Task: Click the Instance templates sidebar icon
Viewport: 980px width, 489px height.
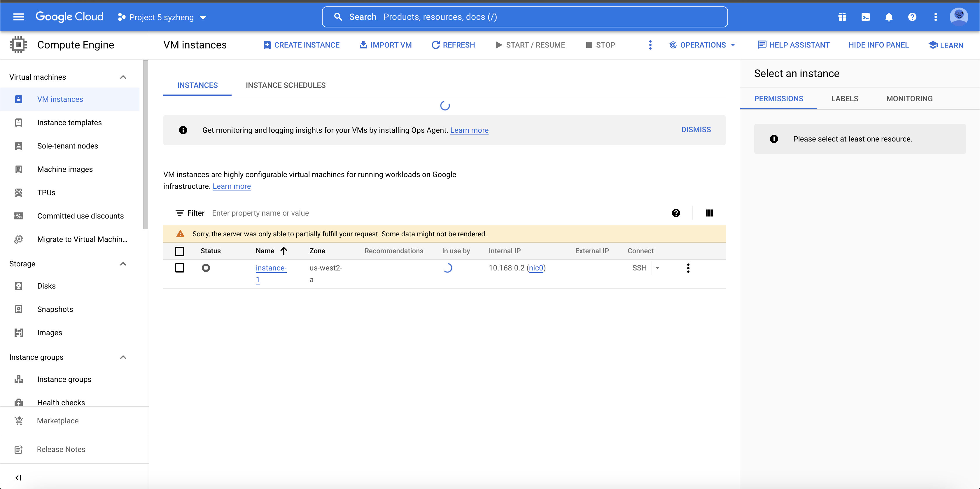Action: coord(18,123)
